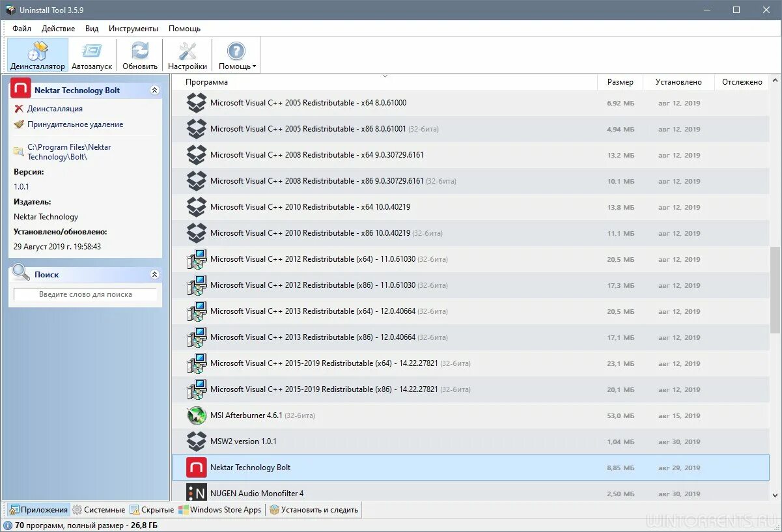
Task: Click installer icon of Visual C++ 2012 (x64)
Action: (197, 259)
